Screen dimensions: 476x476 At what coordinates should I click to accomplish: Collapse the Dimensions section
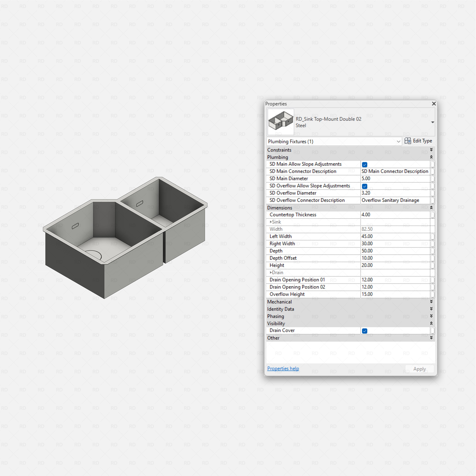431,208
